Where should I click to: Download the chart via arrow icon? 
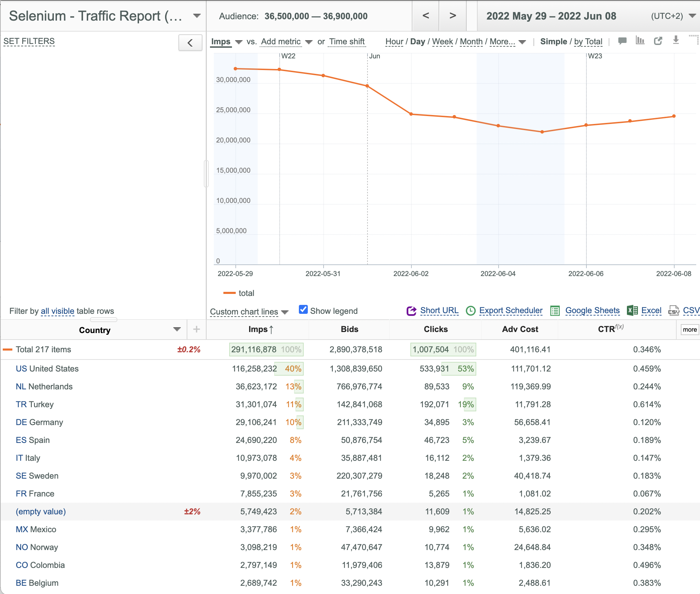click(676, 41)
